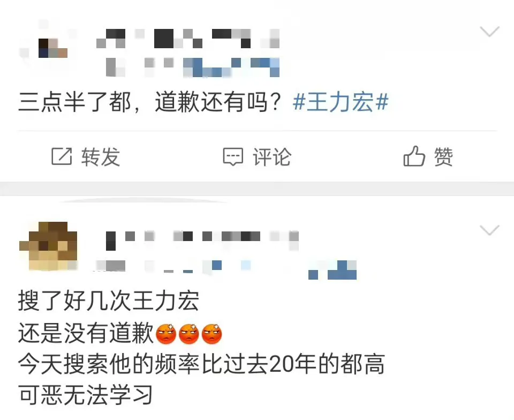Open the brown pixelated avatar of second post
Viewport: 514px width, 420px height.
click(x=49, y=246)
